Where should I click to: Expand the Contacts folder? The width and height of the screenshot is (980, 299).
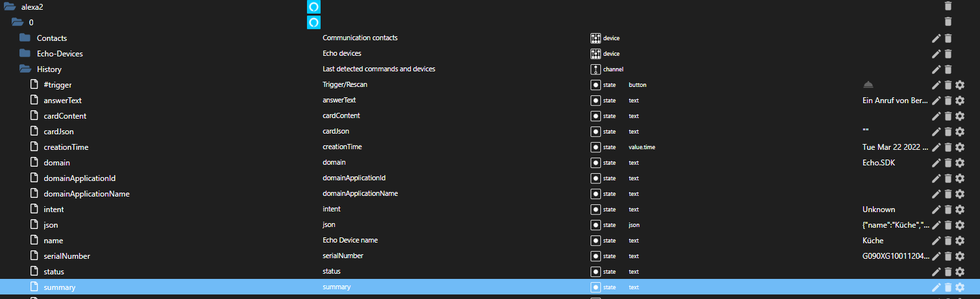(x=25, y=38)
